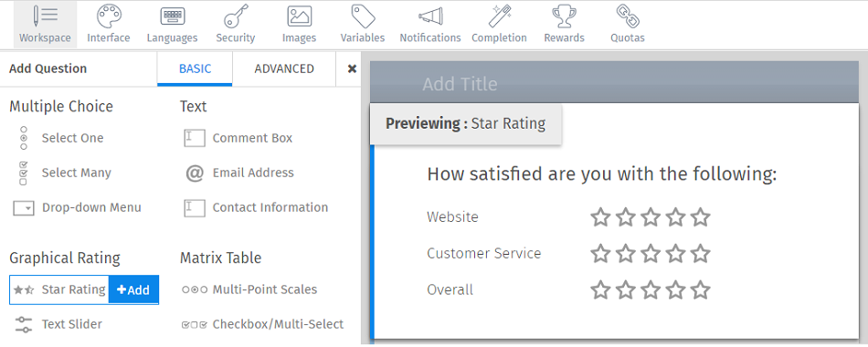The height and width of the screenshot is (347, 868).
Task: Close the Add Question panel
Action: click(x=352, y=68)
